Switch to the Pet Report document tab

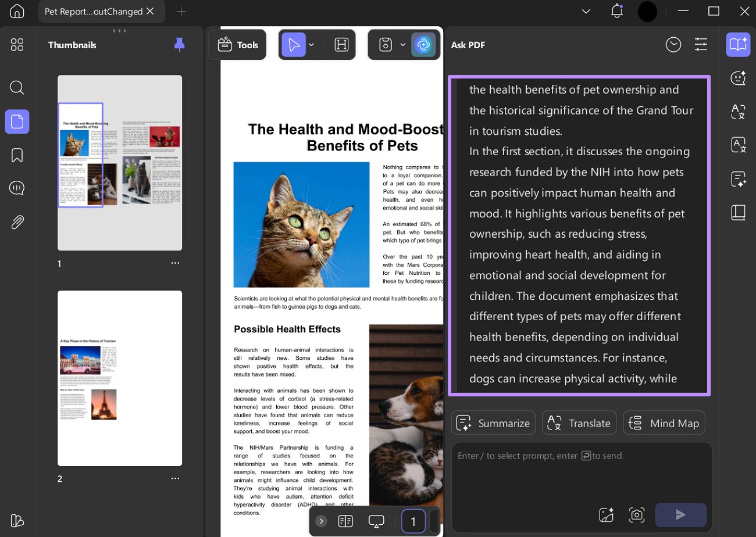tap(94, 12)
